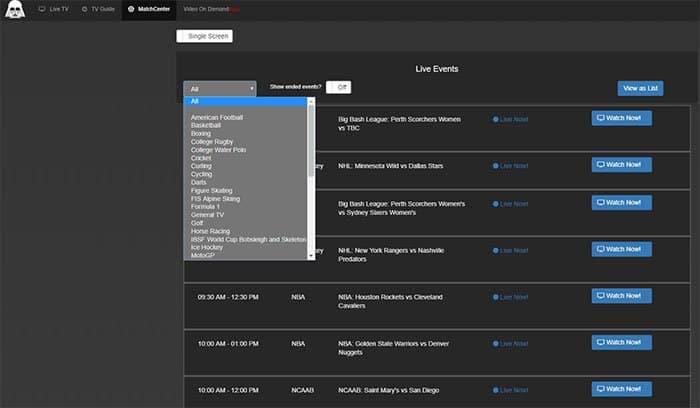Click NBA league cell in Golden State row
The image size is (700, 408).
point(298,344)
